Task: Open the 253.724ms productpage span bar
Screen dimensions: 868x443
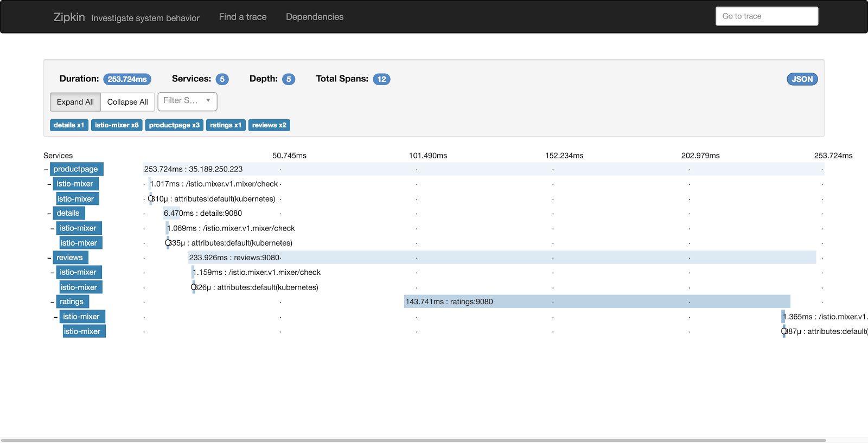Action: point(483,169)
